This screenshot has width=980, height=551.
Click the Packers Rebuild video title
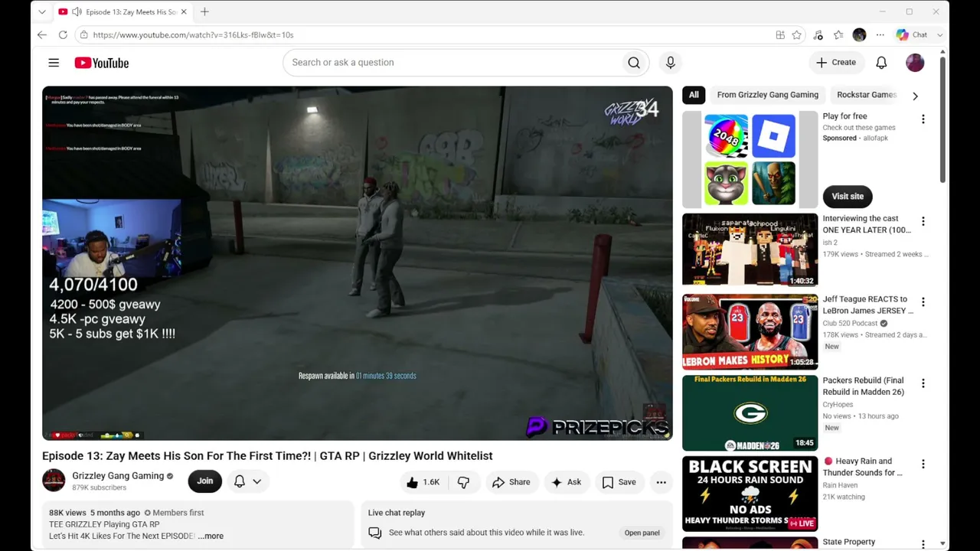863,386
